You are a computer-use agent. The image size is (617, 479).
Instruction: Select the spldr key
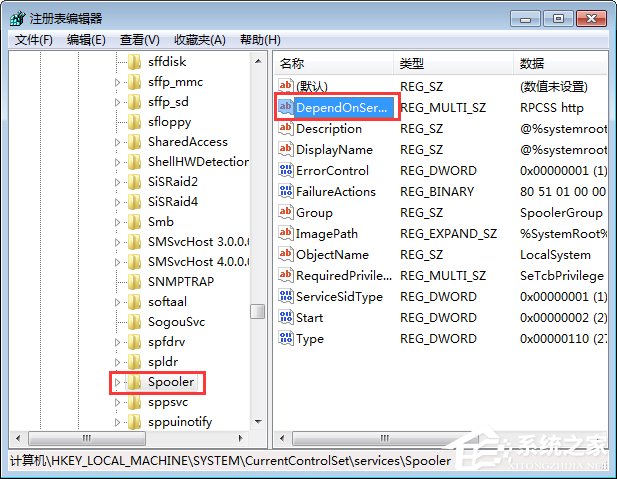pyautogui.click(x=163, y=362)
